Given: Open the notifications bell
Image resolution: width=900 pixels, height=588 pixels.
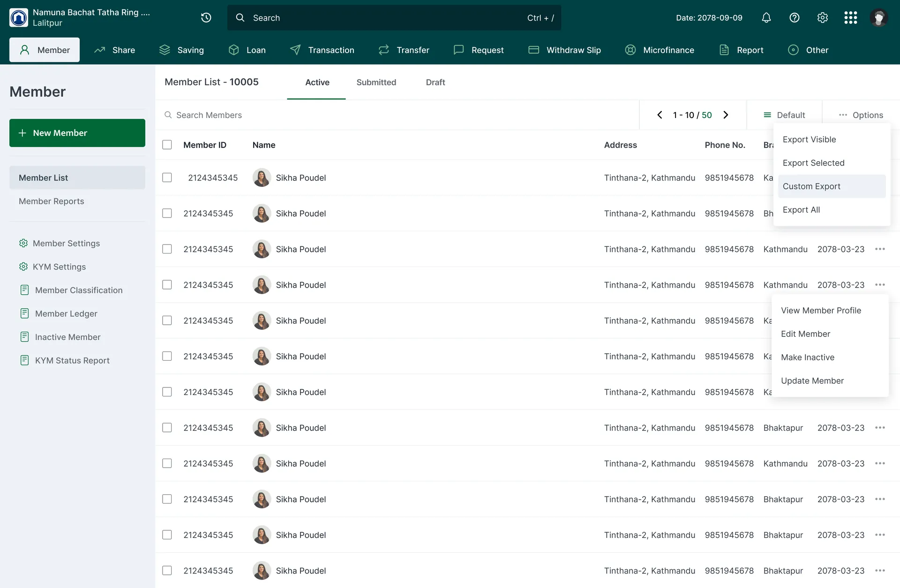Looking at the screenshot, I should pyautogui.click(x=766, y=18).
